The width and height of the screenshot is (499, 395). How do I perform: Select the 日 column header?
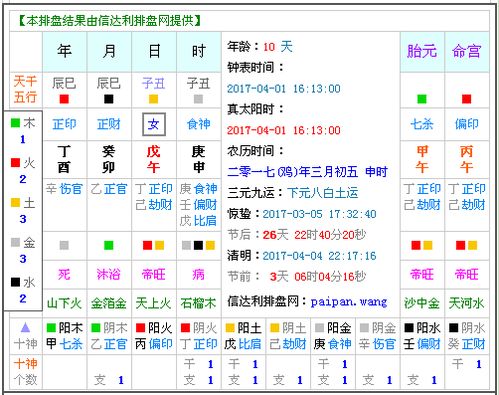[x=154, y=52]
